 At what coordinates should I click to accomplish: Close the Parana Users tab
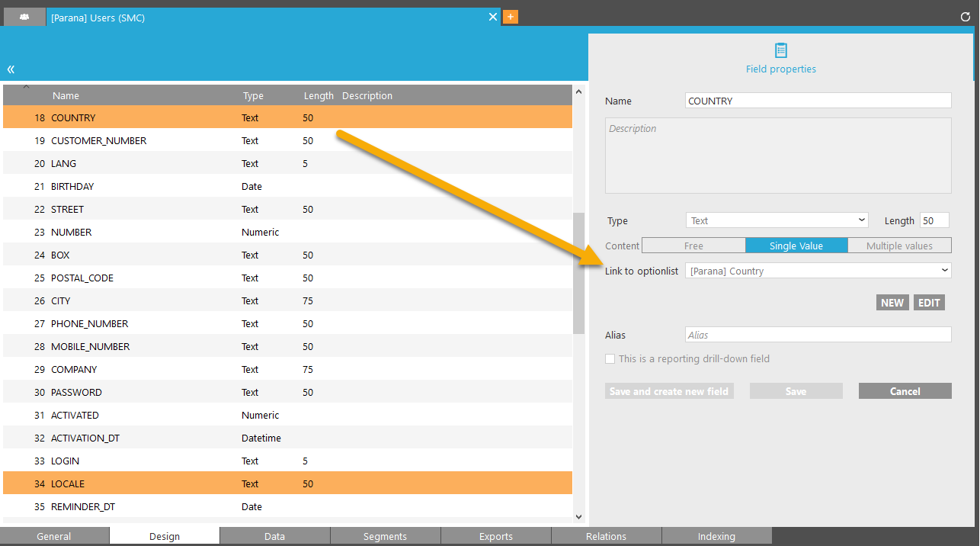click(492, 17)
